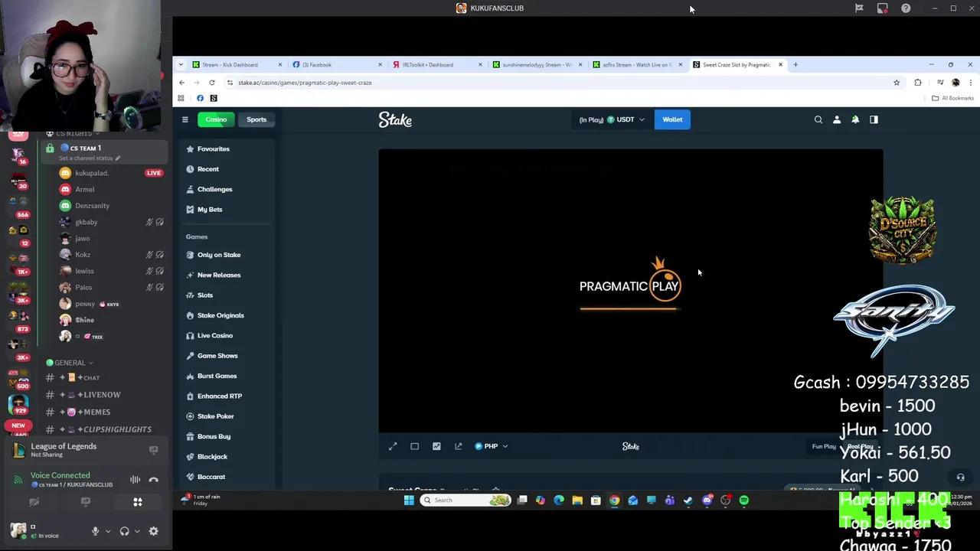This screenshot has width=980, height=551.
Task: Open Spotify from the Windows taskbar
Action: tap(744, 500)
